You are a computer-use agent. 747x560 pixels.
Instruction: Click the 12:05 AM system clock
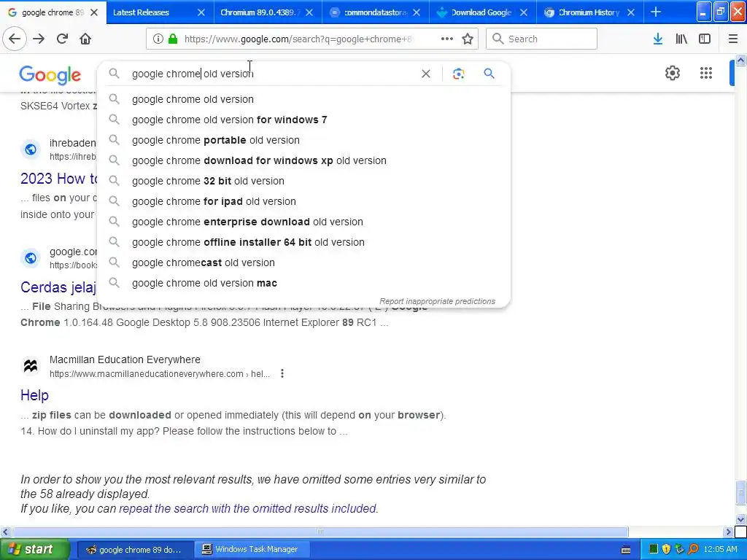click(x=720, y=550)
